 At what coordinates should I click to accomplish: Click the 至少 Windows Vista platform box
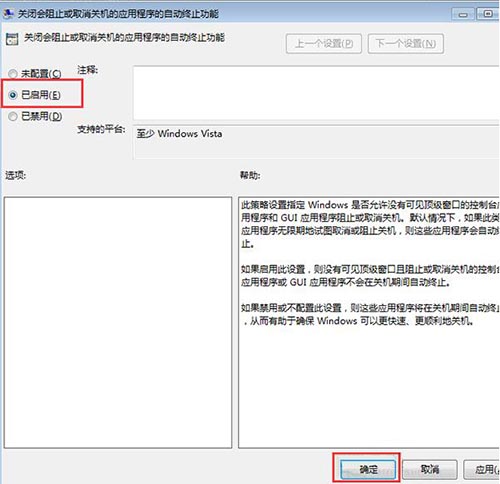(316, 142)
